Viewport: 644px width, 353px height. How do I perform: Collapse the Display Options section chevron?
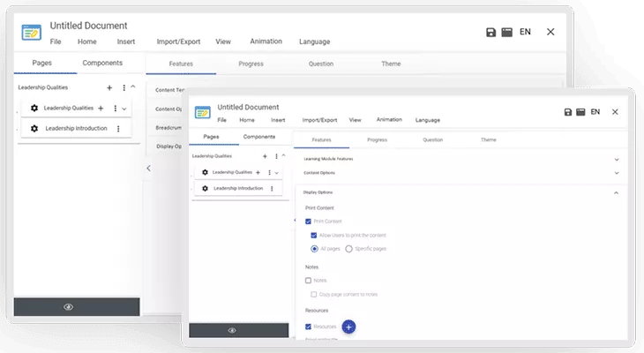coord(616,192)
